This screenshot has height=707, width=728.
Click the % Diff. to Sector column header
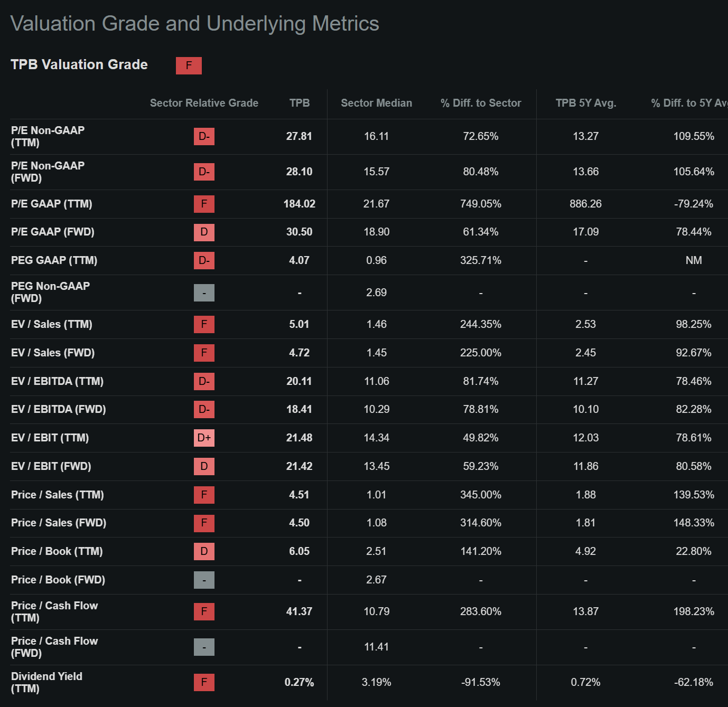[x=481, y=103]
